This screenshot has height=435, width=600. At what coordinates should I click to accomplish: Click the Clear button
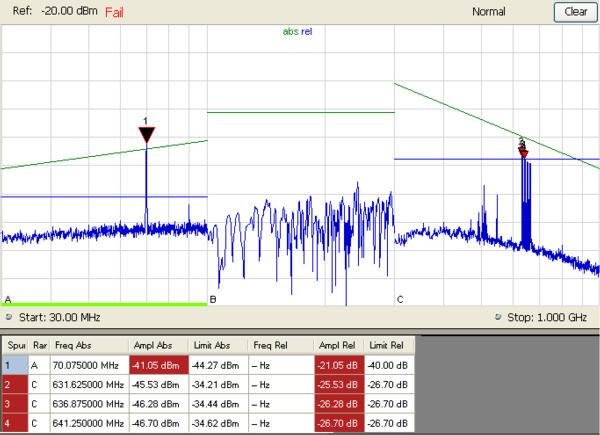tap(575, 12)
